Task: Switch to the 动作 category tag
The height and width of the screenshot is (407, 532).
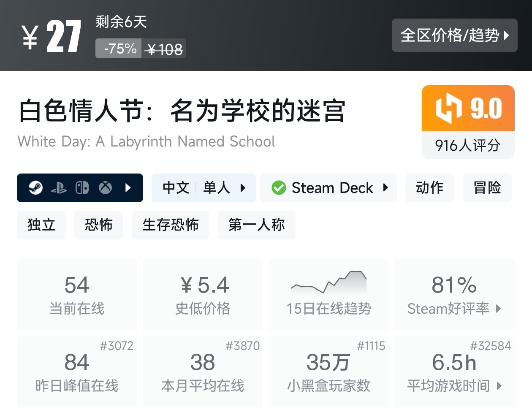Action: click(x=429, y=187)
